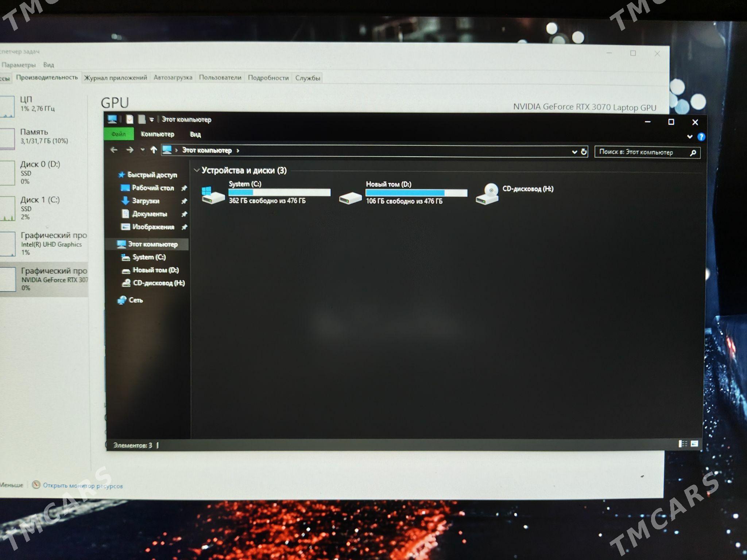Select Intel(R) UHD Graphics GPU entry

coord(44,244)
